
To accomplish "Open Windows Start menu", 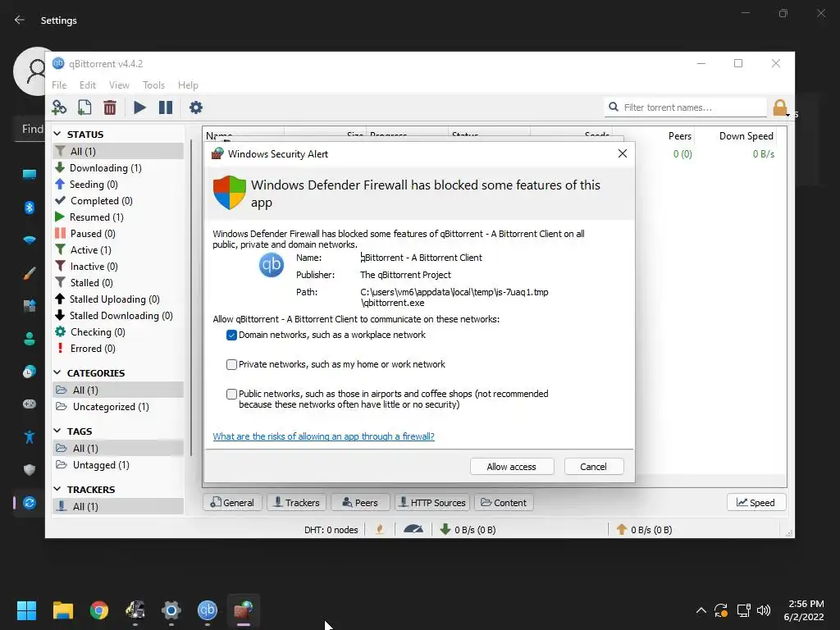I will [x=26, y=610].
